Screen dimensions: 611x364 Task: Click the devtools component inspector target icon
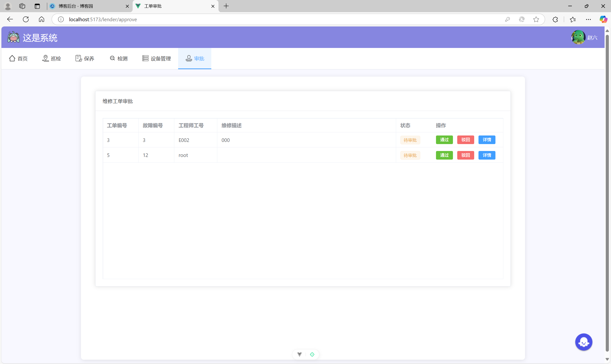pos(312,354)
